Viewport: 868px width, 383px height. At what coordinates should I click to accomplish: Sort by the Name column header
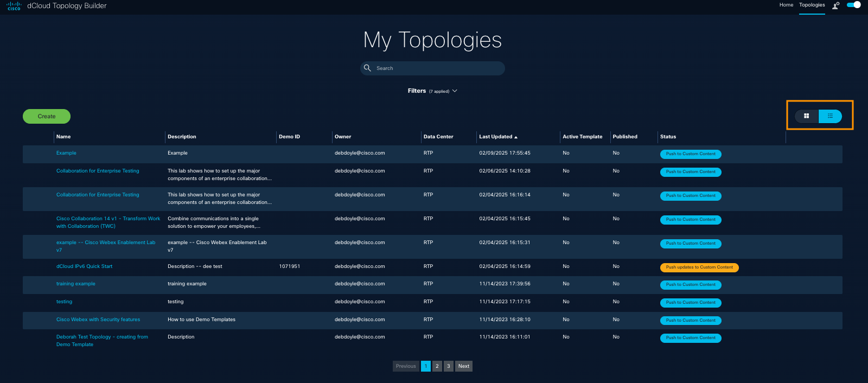click(63, 137)
